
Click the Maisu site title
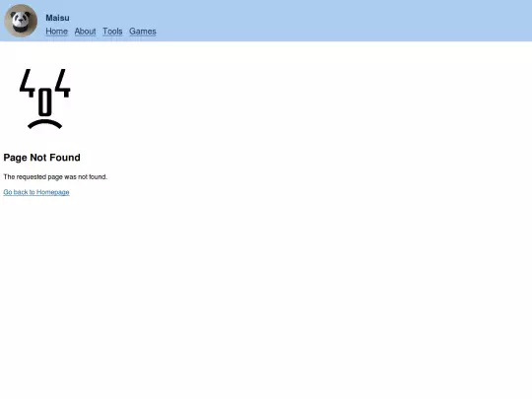click(57, 18)
